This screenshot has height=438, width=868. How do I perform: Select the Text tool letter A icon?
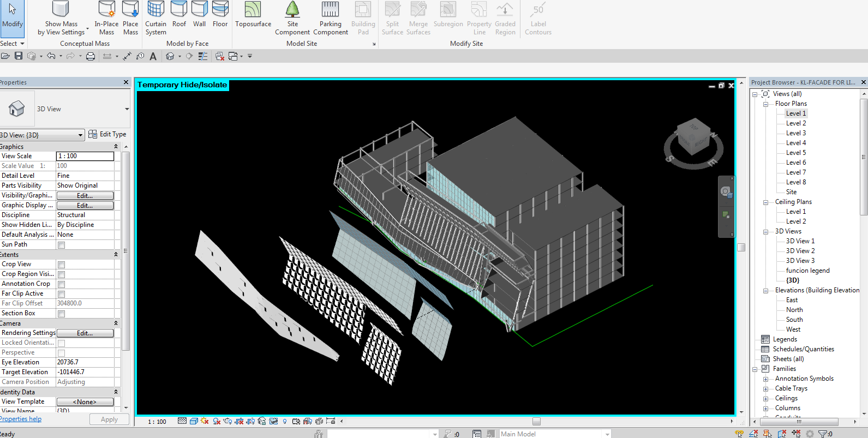[x=153, y=56]
